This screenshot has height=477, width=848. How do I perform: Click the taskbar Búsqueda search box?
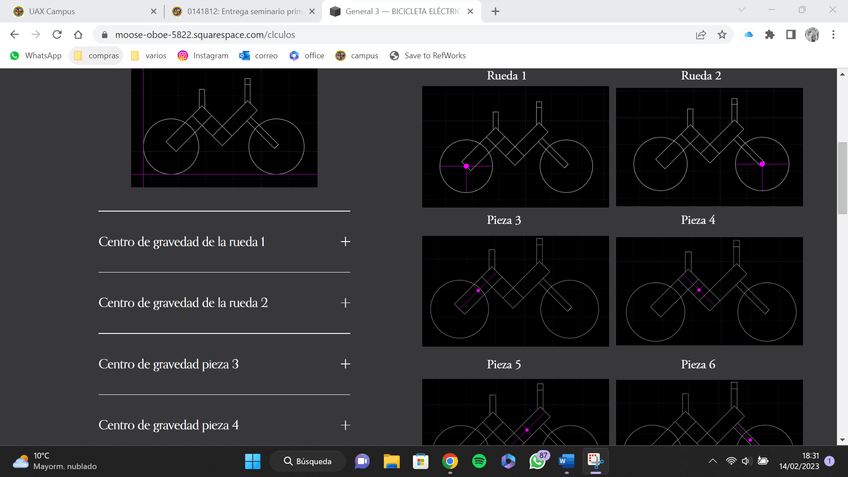pyautogui.click(x=308, y=461)
